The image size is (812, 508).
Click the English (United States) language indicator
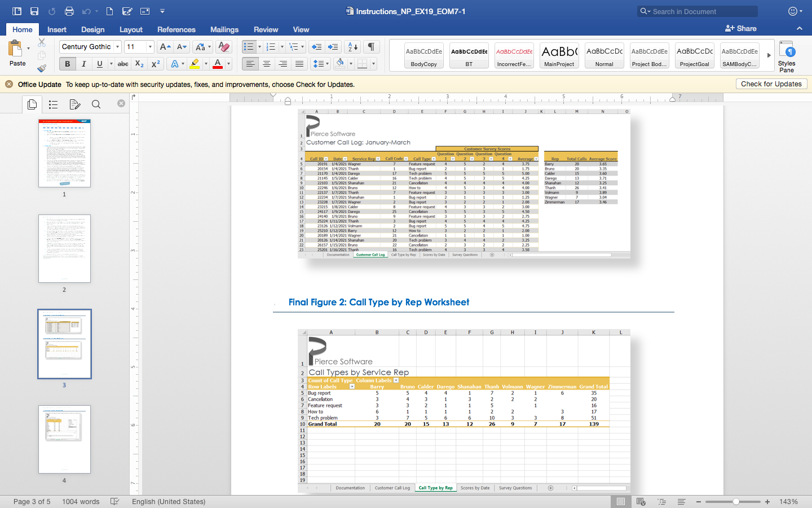point(169,501)
